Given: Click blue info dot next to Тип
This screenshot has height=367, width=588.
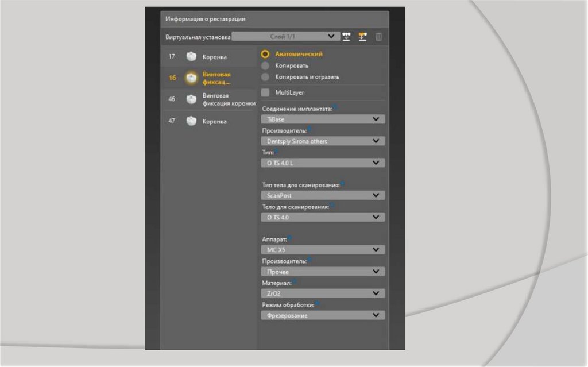Looking at the screenshot, I should pos(276,151).
